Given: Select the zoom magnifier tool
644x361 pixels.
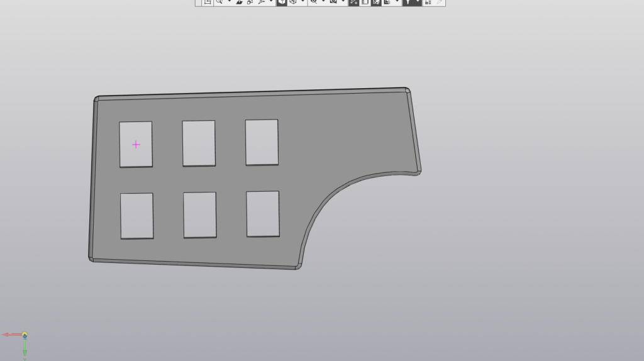Looking at the screenshot, I should [219, 3].
